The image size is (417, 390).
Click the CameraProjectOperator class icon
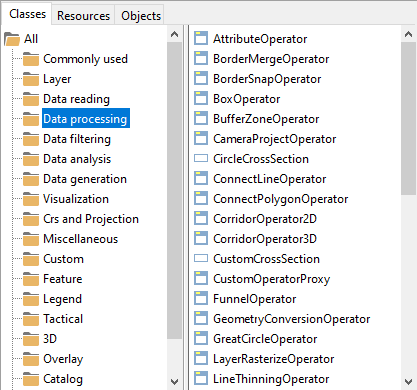click(201, 138)
